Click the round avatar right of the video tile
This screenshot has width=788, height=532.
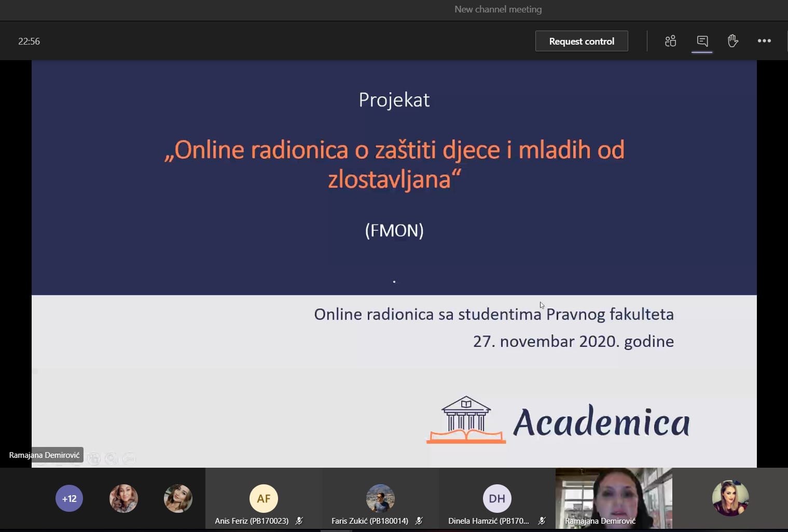coord(730,498)
